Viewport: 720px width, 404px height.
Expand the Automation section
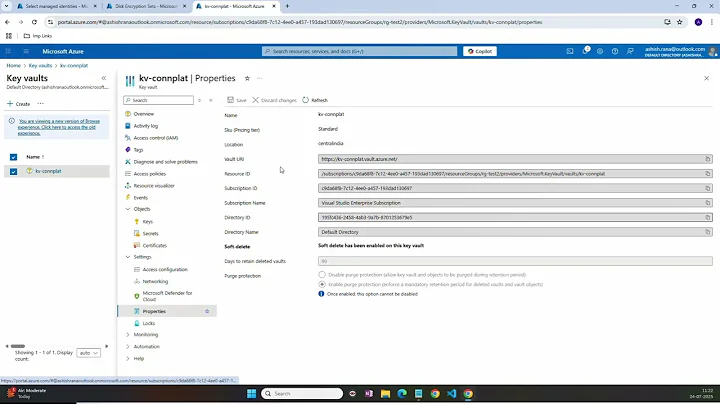tap(128, 347)
